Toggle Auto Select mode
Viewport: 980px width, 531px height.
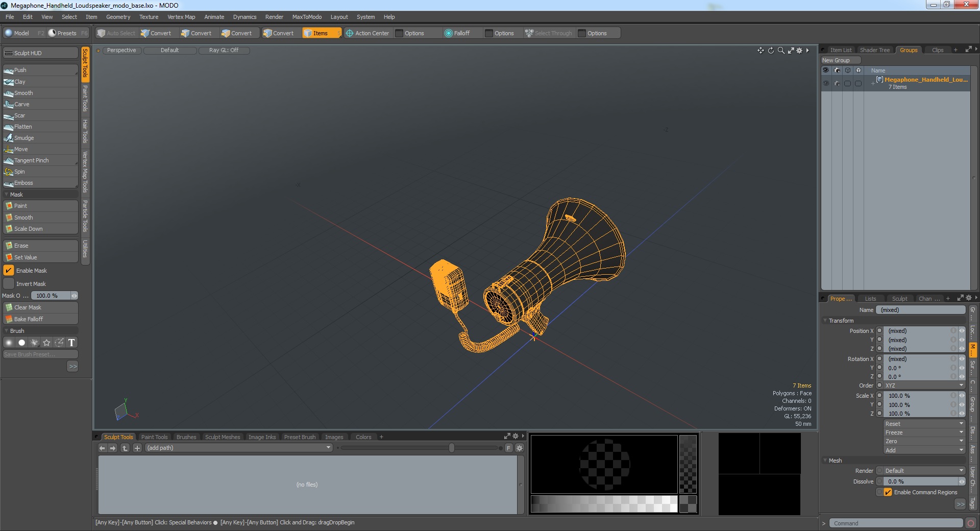[x=116, y=33]
